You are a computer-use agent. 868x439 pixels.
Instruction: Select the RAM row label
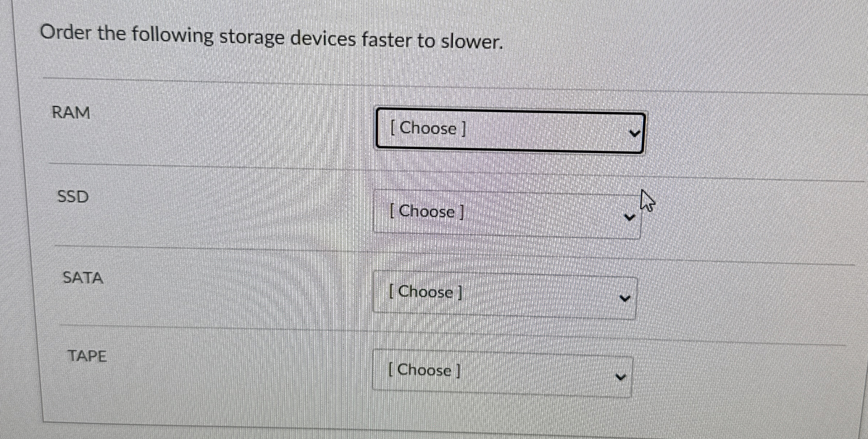(x=71, y=113)
